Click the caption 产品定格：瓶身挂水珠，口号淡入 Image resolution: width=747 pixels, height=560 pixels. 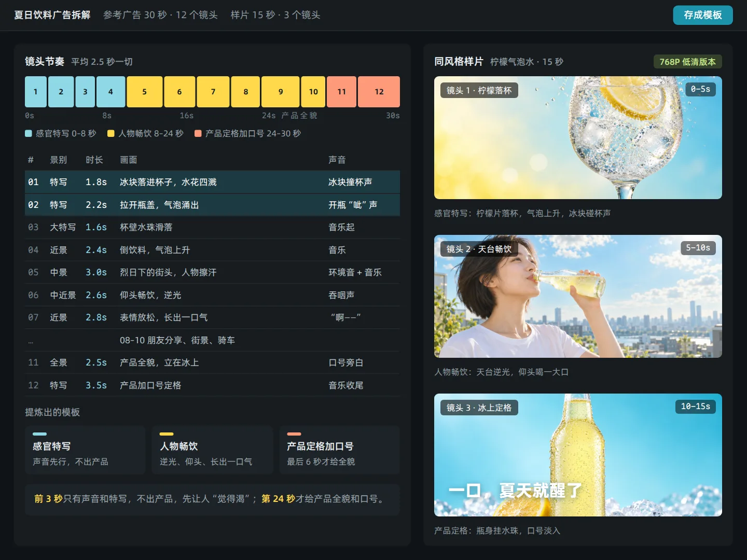click(497, 530)
